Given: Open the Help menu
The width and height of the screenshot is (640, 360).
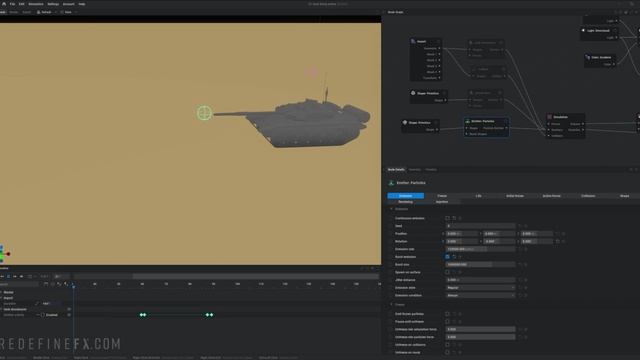Looking at the screenshot, I should (82, 4).
